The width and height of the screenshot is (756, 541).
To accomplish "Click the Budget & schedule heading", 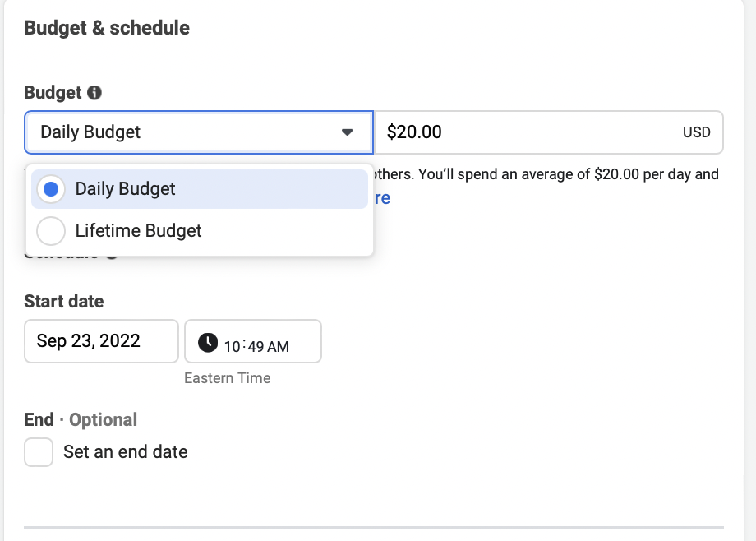I will pyautogui.click(x=107, y=28).
